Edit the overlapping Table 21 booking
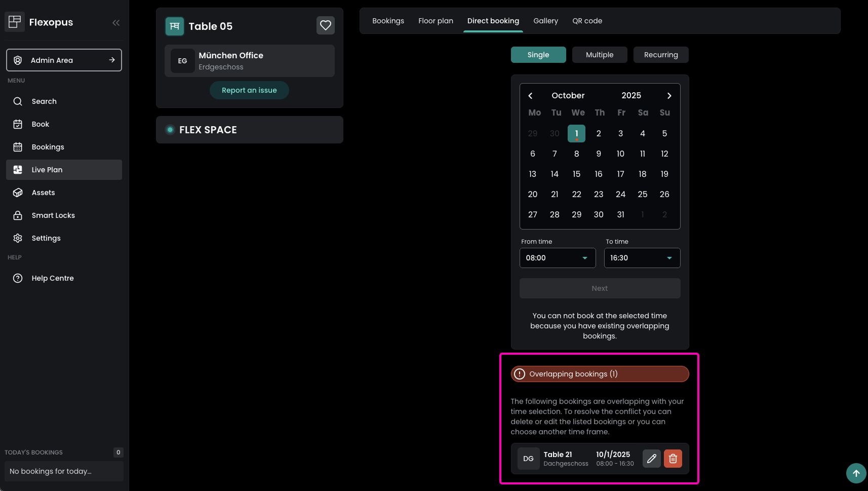This screenshot has height=491, width=868. [x=651, y=459]
